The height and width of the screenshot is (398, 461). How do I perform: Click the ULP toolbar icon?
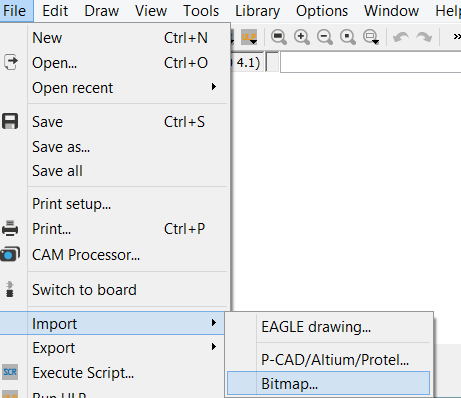(249, 37)
